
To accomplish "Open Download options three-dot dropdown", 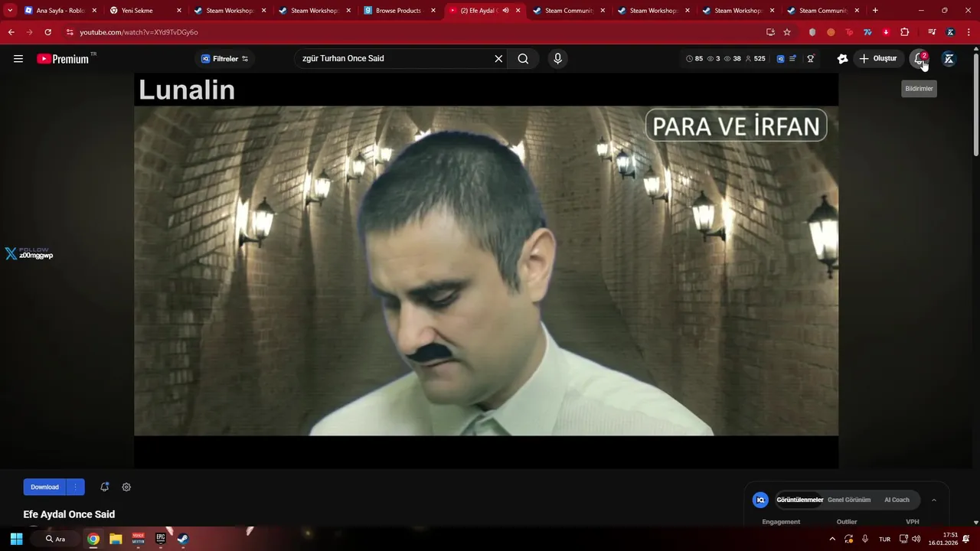I will (75, 487).
